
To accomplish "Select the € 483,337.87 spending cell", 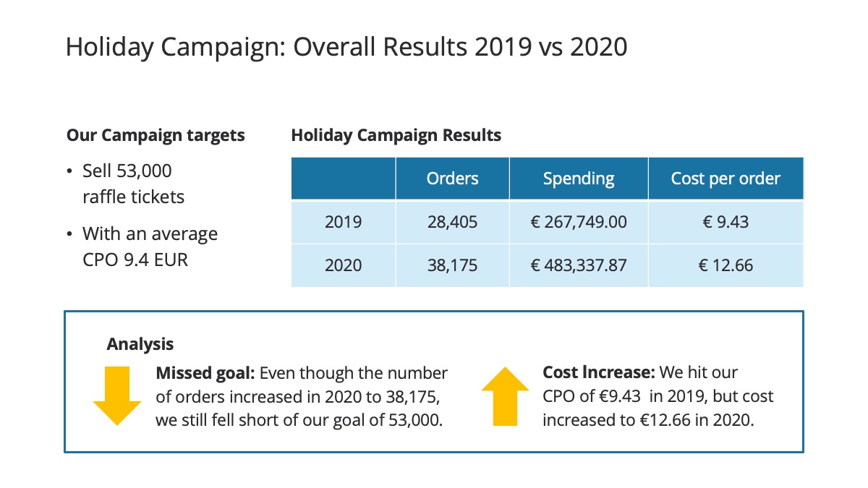I will [579, 265].
